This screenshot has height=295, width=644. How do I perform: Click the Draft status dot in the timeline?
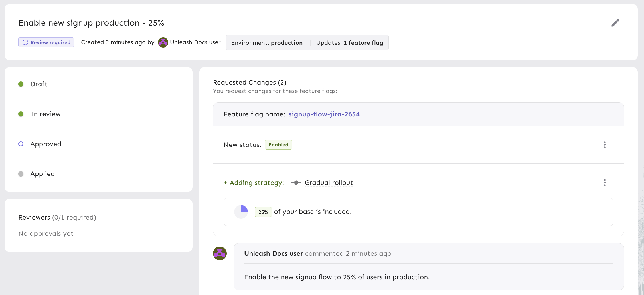coord(21,84)
